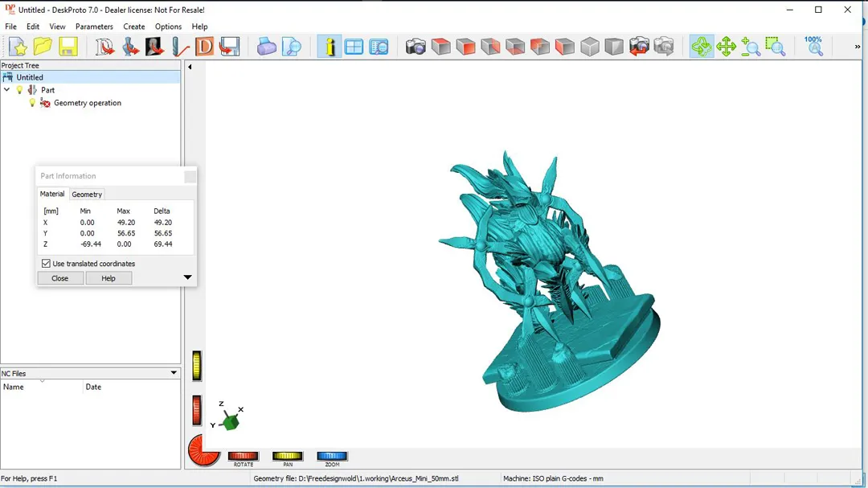
Task: Click the four-pane view layout icon
Action: (354, 47)
